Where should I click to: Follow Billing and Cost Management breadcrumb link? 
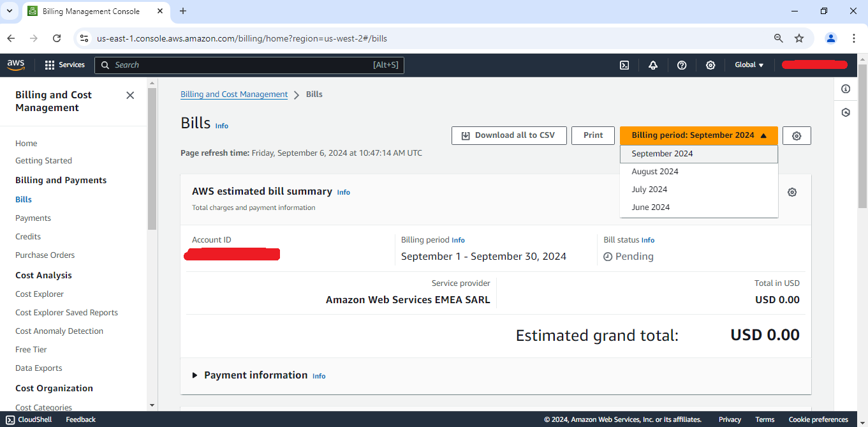(234, 94)
